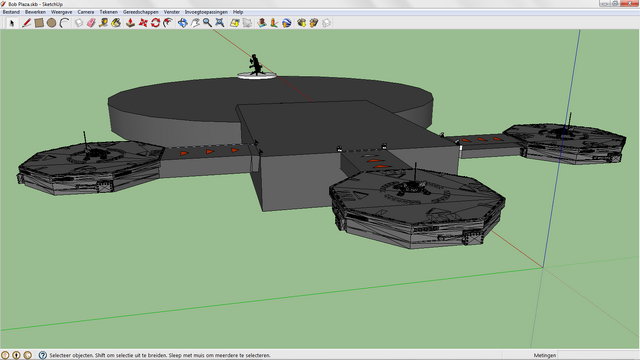Pick the red Move tool

pyautogui.click(x=143, y=23)
